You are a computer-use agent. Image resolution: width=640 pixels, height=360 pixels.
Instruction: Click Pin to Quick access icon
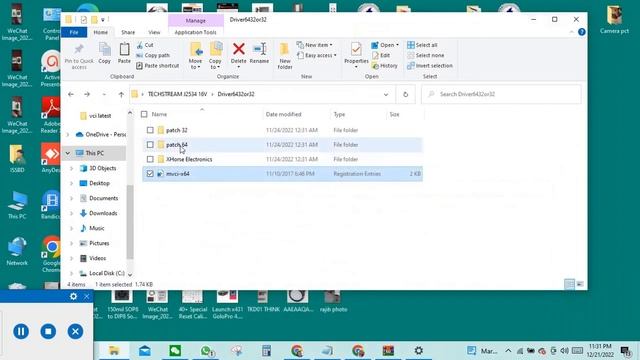pyautogui.click(x=79, y=56)
